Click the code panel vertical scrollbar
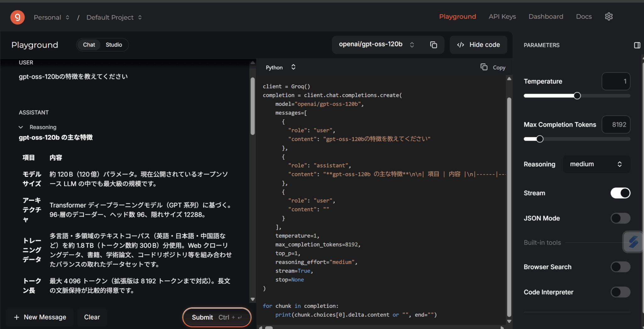The image size is (644, 329). tap(509, 207)
